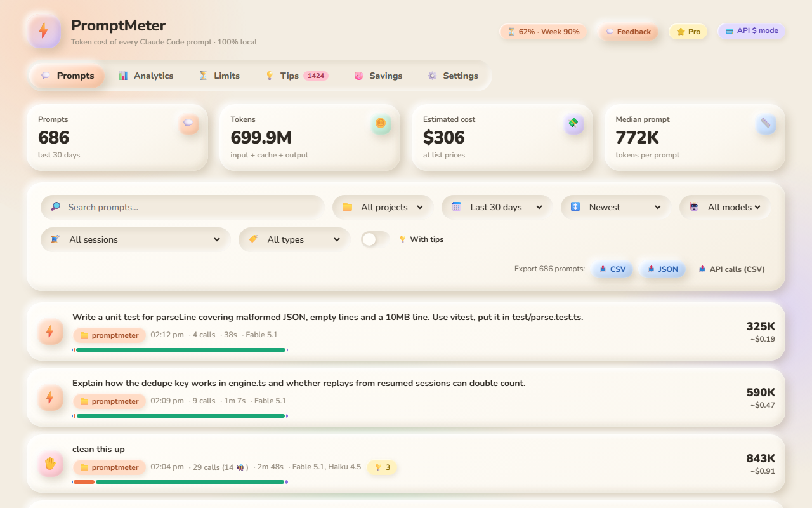Click lightning icon beside dedupe key prompt
The width and height of the screenshot is (812, 508).
pos(50,398)
